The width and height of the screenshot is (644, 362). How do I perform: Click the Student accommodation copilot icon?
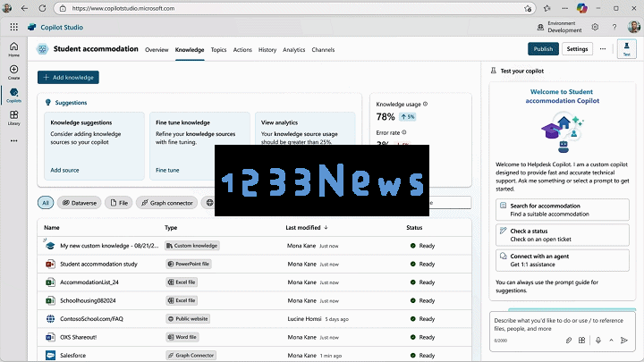click(x=42, y=49)
